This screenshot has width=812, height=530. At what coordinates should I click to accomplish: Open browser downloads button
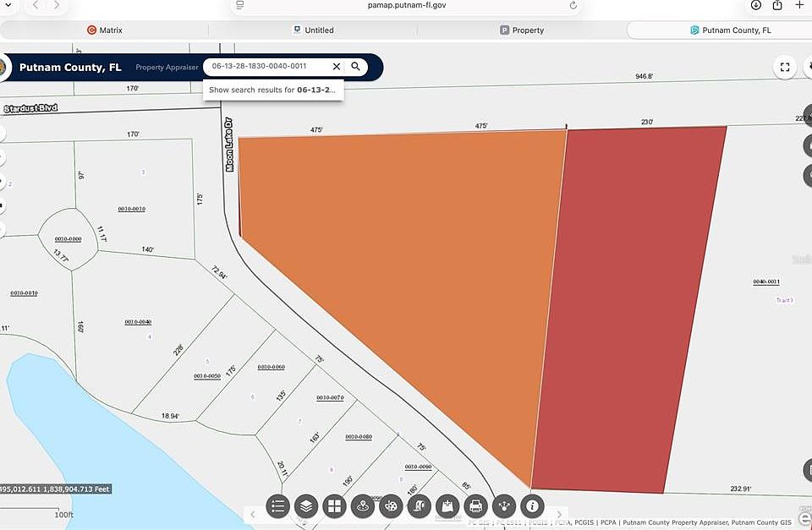coord(756,5)
